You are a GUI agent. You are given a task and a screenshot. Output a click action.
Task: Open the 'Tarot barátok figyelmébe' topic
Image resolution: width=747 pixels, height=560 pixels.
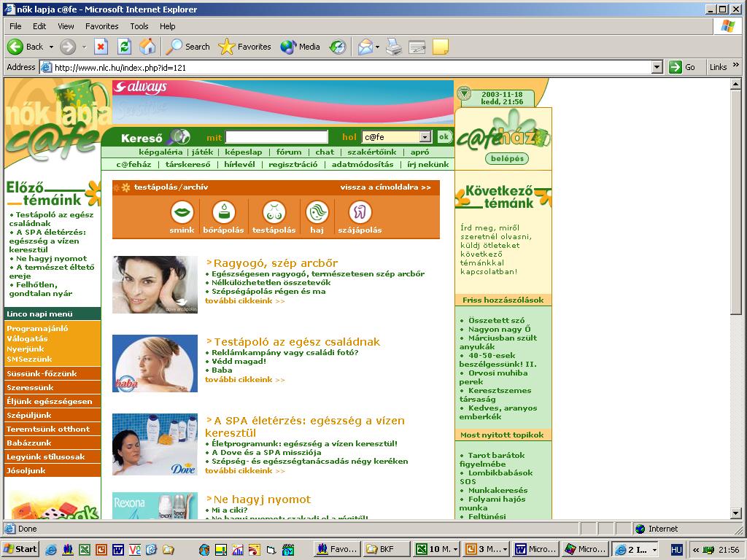pos(492,459)
